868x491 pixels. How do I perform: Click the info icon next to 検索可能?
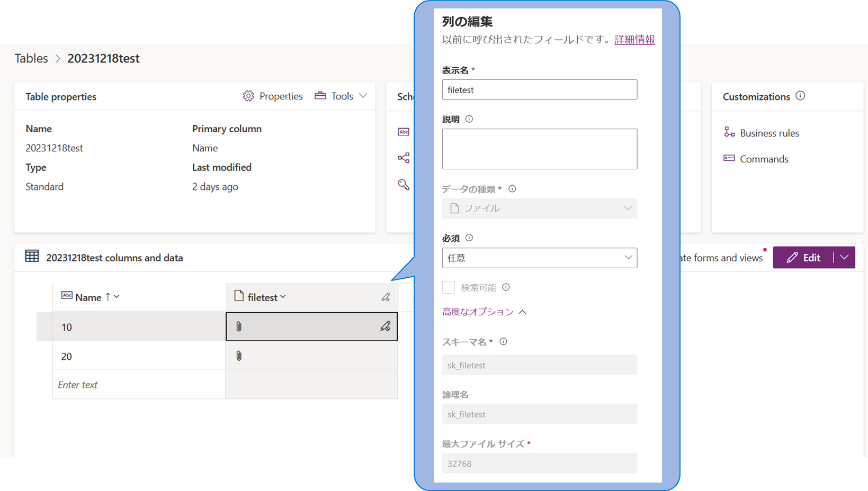tap(506, 287)
